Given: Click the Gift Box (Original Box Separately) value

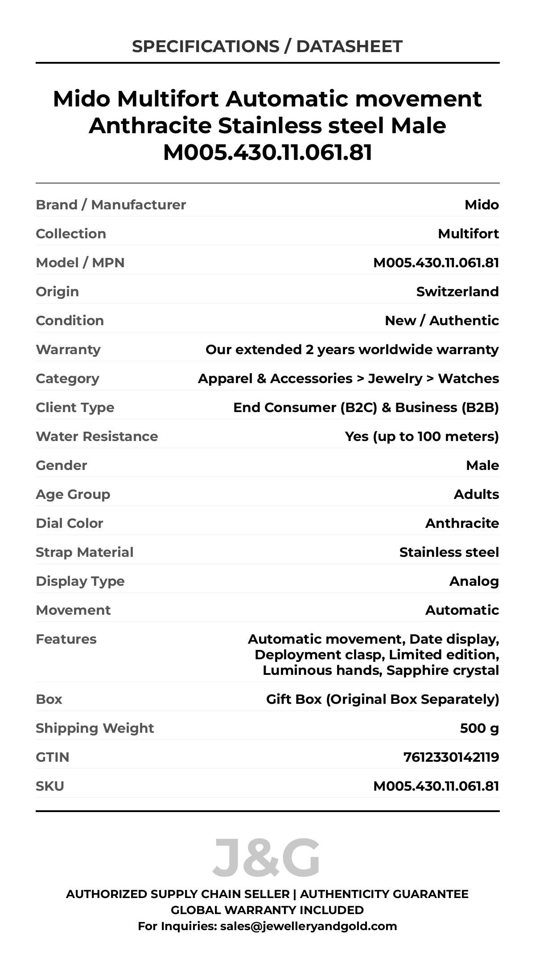Looking at the screenshot, I should click(383, 699).
